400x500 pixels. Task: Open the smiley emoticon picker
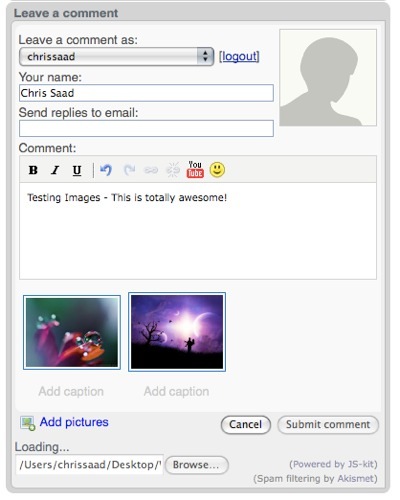[x=217, y=170]
